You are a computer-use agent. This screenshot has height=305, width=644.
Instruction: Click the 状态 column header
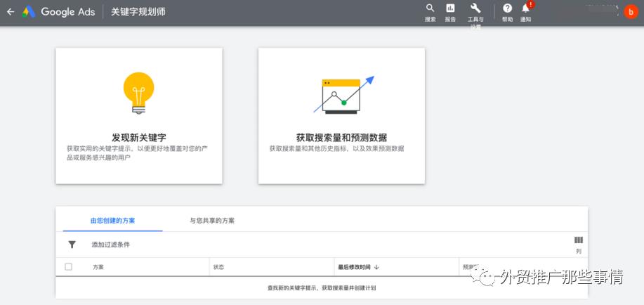pyautogui.click(x=218, y=267)
